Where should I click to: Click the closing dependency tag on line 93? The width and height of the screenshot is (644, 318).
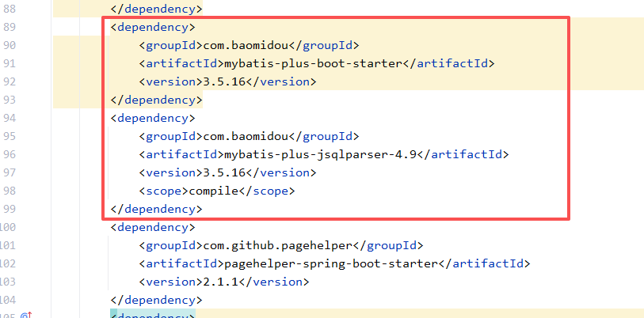(x=157, y=100)
